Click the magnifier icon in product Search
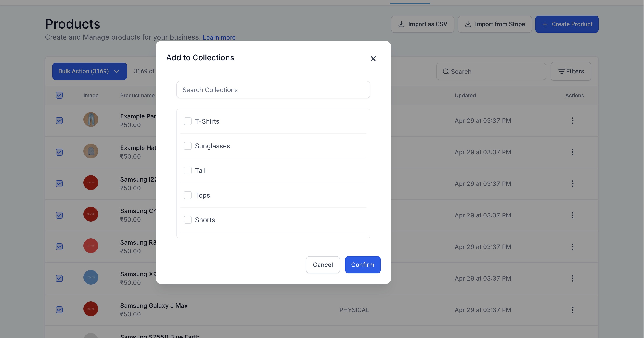This screenshot has width=644, height=338. pyautogui.click(x=445, y=72)
